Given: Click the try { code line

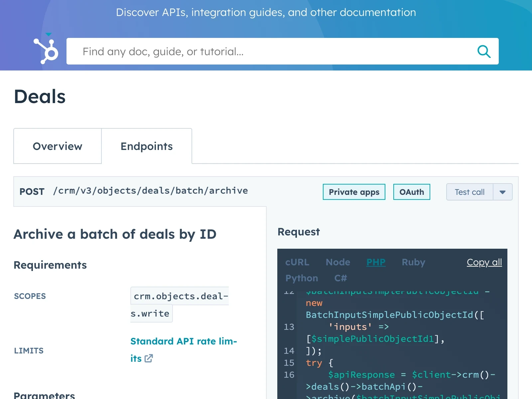Looking at the screenshot, I should coord(320,363).
